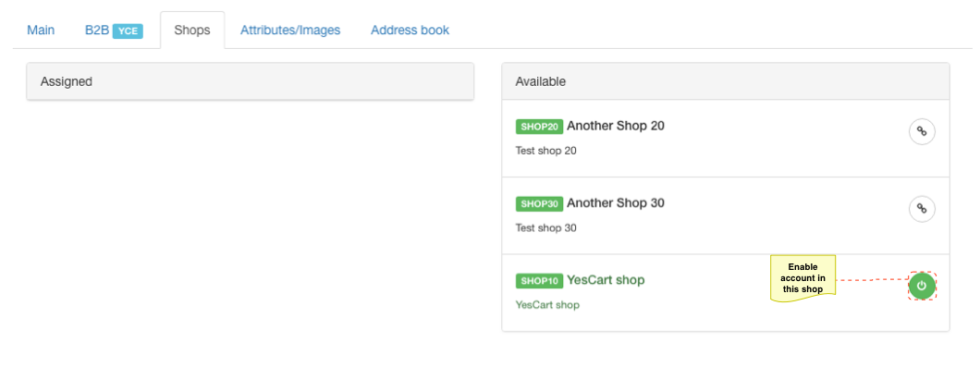Click the SHOP20 green badge
This screenshot has height=367, width=980.
point(539,127)
